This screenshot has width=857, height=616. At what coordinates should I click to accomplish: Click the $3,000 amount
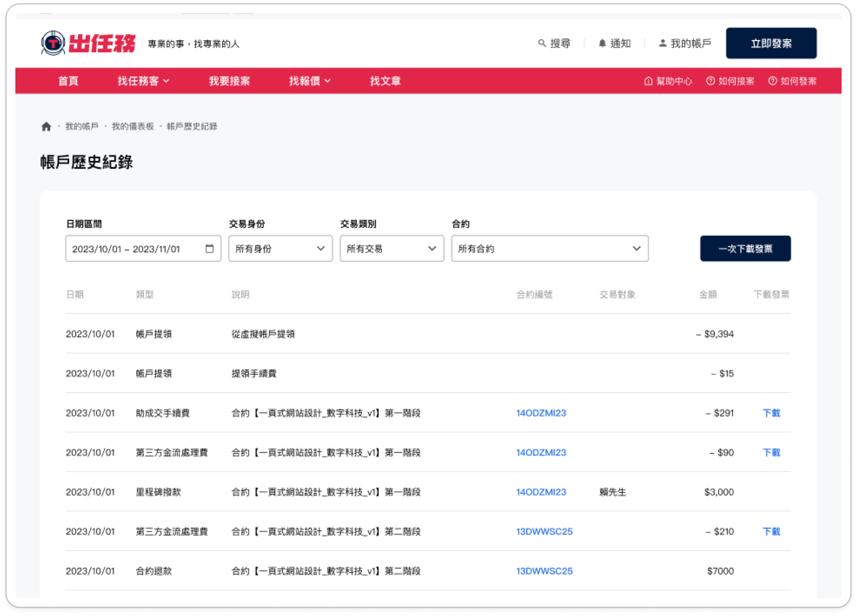(x=719, y=492)
